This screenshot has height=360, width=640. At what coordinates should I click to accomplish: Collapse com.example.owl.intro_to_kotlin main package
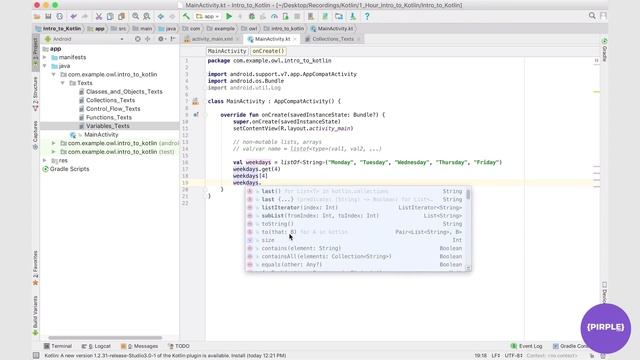point(54,74)
